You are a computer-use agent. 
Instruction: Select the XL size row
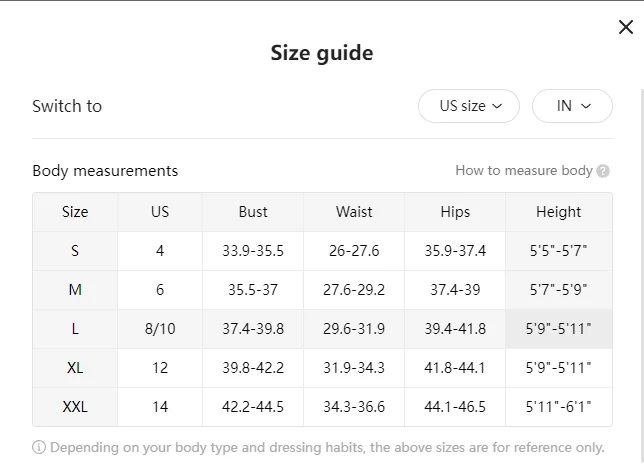322,368
